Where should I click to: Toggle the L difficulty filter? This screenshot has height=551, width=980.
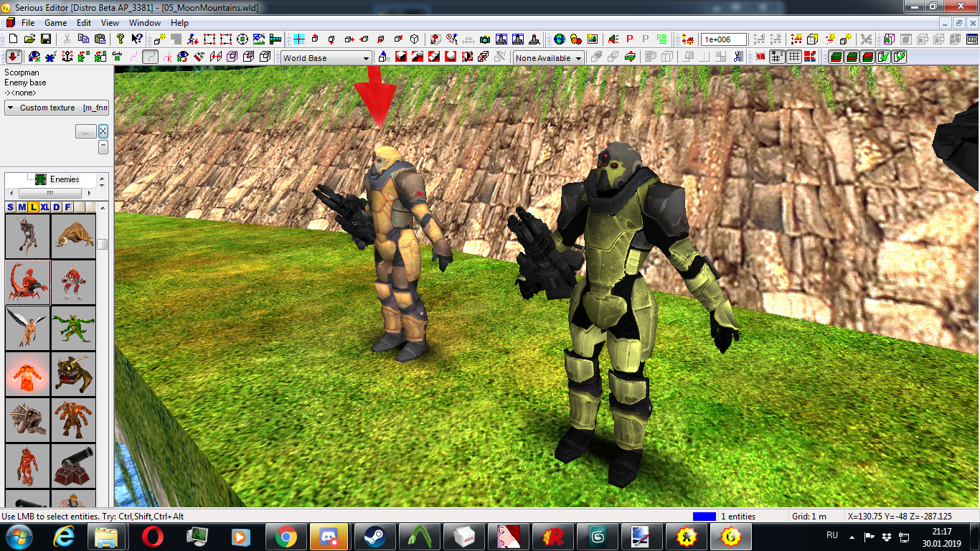point(33,207)
